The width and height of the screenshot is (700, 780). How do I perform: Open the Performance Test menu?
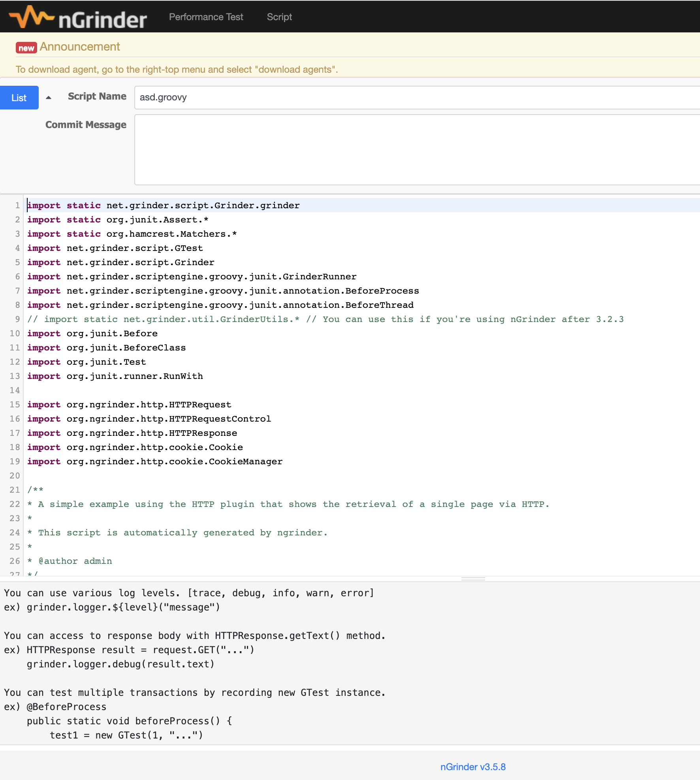[206, 17]
